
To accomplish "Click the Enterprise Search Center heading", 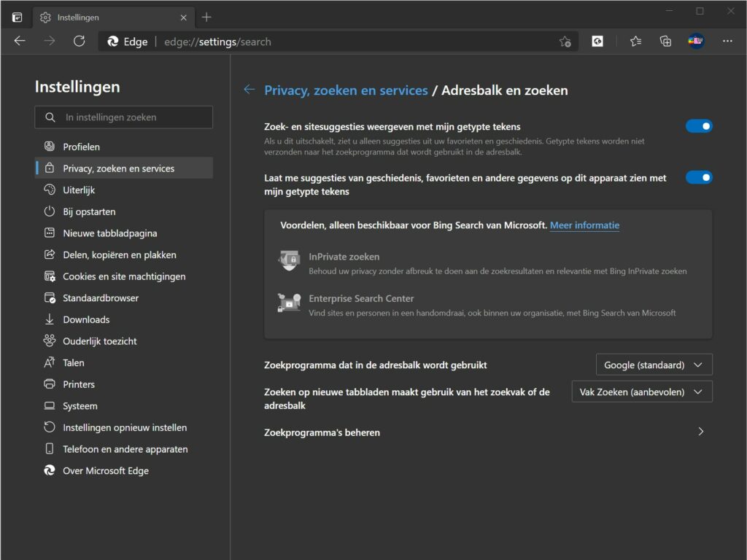I will click(x=361, y=298).
